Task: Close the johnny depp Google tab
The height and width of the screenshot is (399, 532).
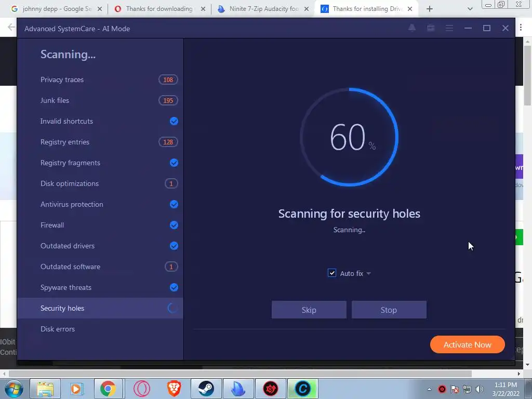Action: point(100,9)
